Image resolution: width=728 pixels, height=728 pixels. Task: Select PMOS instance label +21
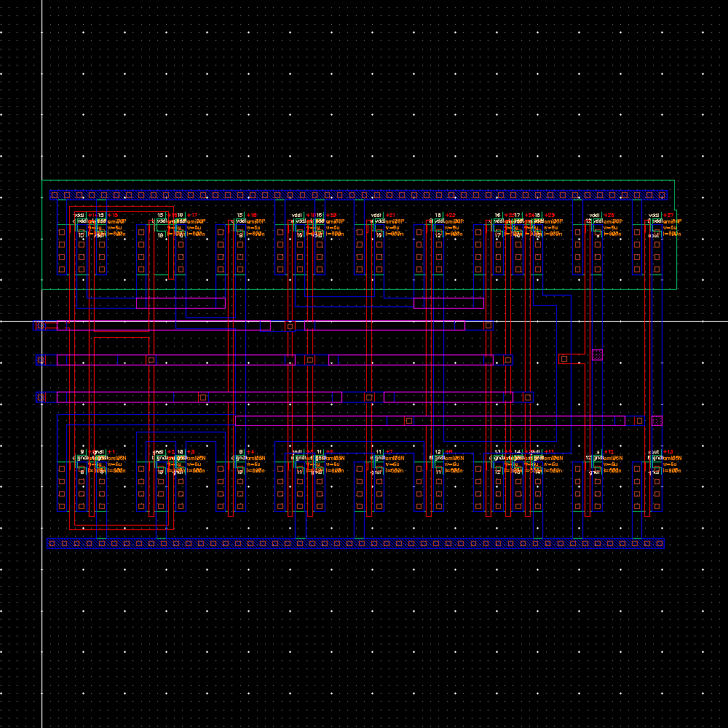390,215
